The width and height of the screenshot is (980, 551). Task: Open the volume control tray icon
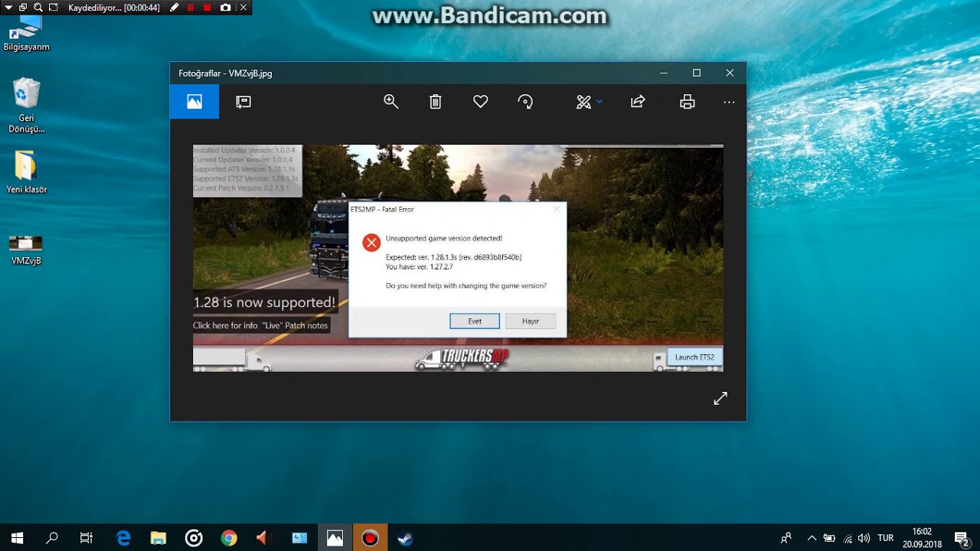[x=864, y=538]
